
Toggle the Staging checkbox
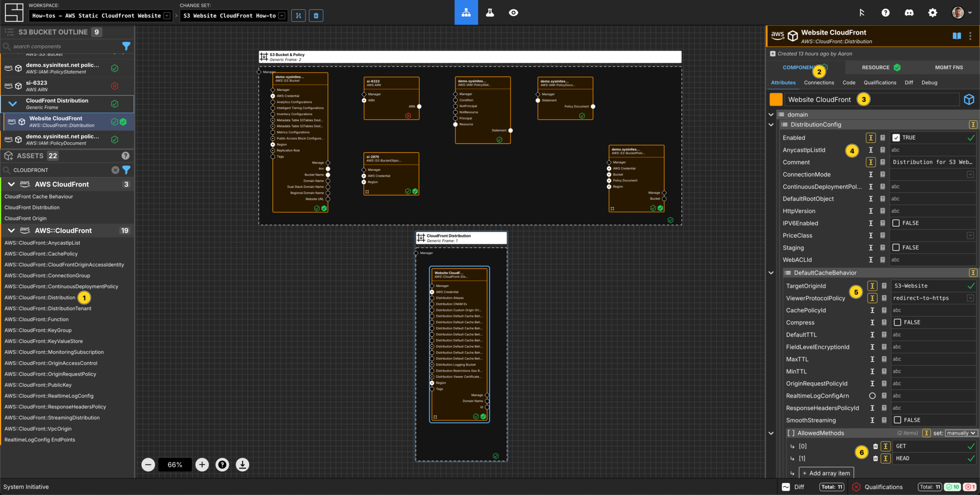(x=896, y=247)
